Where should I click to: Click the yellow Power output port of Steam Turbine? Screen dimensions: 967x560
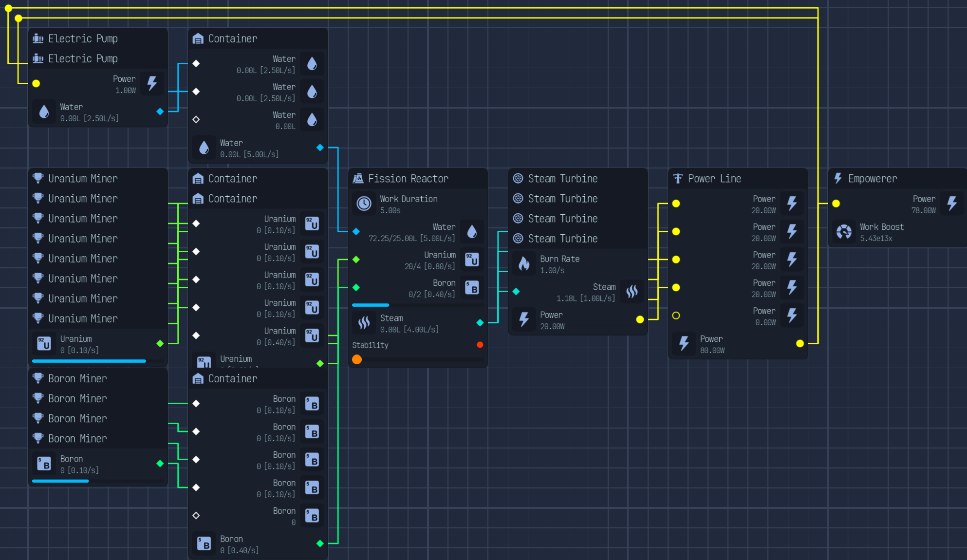pyautogui.click(x=640, y=319)
